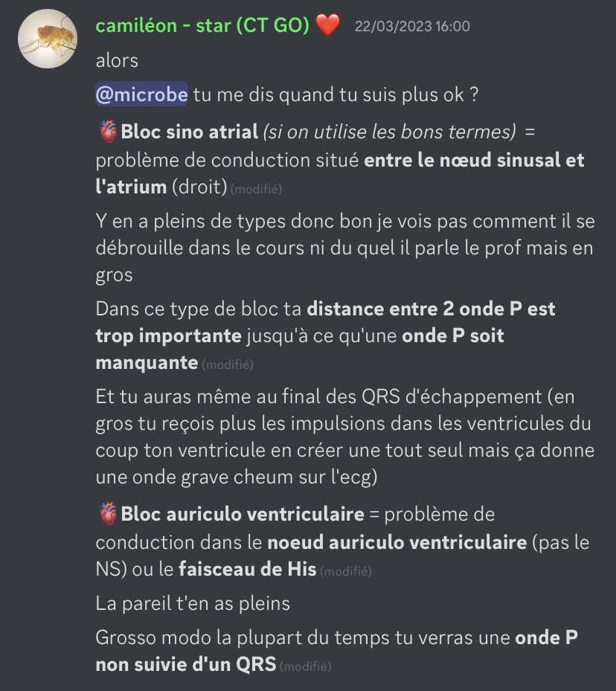Click the italic text si on utilise les bons termes

(x=390, y=132)
